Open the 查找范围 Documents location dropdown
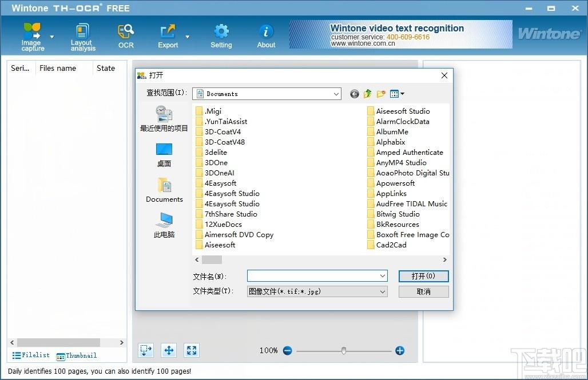 point(267,94)
